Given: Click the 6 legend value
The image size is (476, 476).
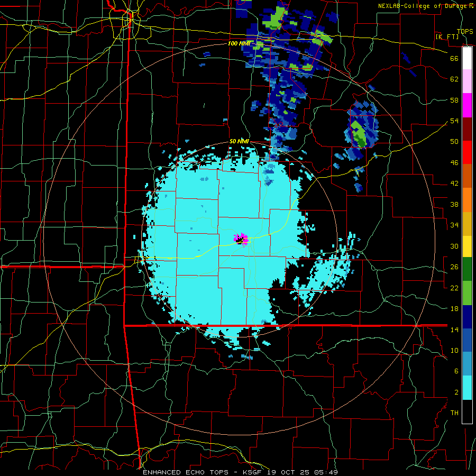Looking at the screenshot, I should [456, 371].
